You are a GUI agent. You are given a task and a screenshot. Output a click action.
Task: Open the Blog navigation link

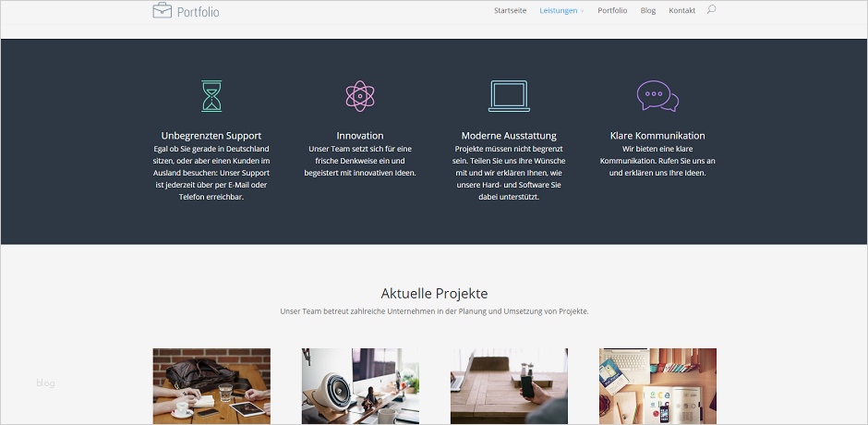point(648,10)
